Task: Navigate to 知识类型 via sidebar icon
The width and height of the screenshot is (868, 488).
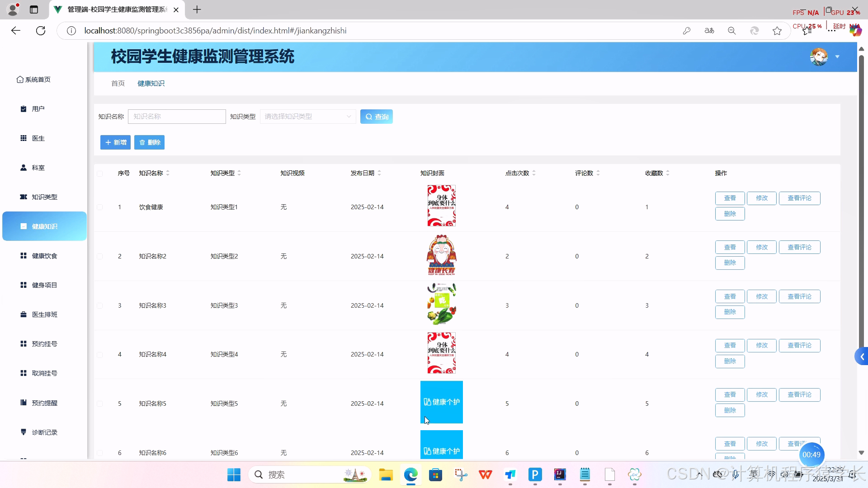Action: [44, 197]
